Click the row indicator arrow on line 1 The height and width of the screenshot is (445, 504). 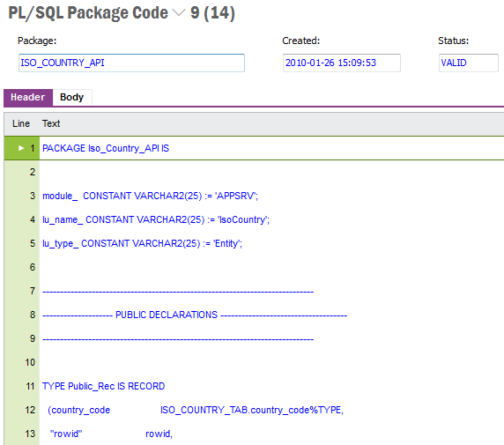point(21,148)
